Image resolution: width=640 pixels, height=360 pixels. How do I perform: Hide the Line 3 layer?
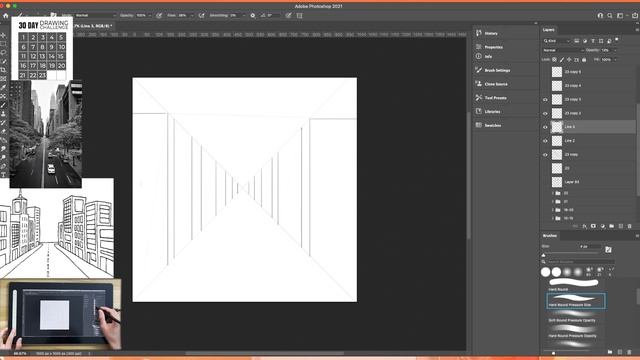click(x=545, y=127)
